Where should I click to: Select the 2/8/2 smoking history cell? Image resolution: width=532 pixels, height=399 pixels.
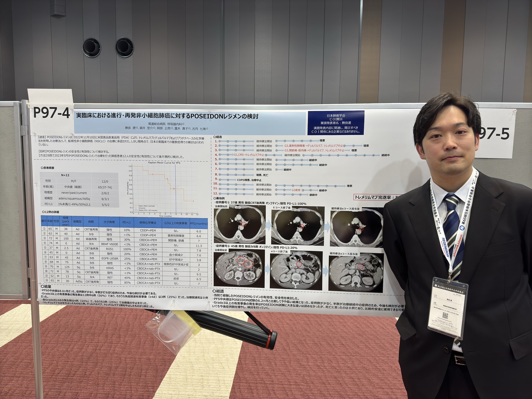[x=105, y=193]
